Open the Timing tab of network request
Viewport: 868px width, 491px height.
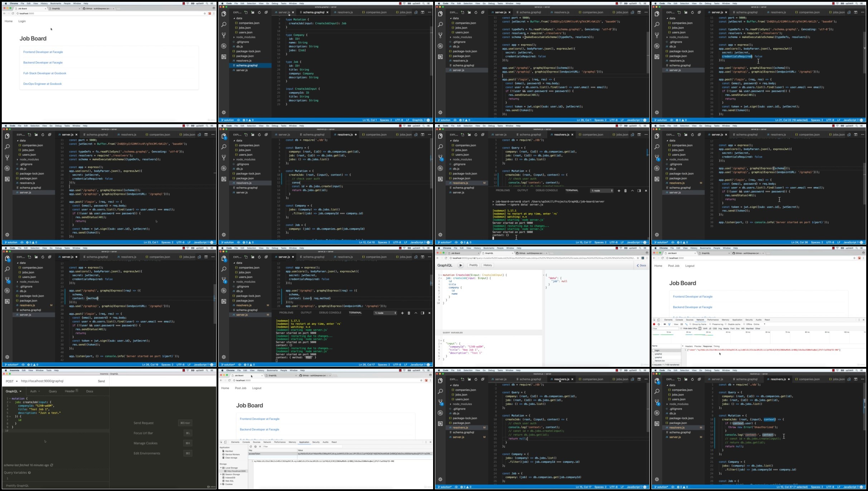(717, 346)
